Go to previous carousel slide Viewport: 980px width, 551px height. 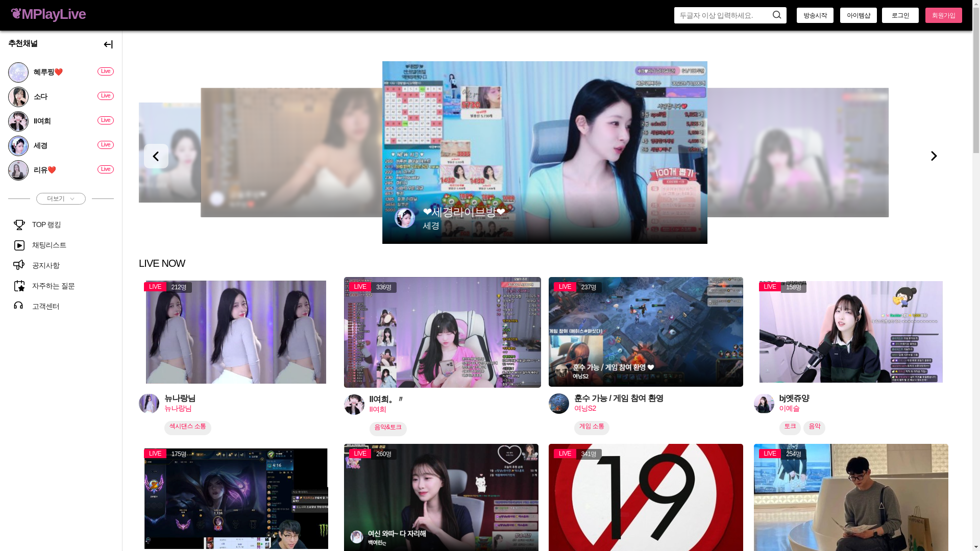[x=156, y=156]
